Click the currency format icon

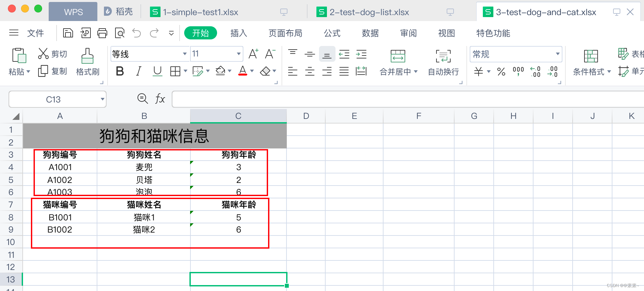(479, 71)
